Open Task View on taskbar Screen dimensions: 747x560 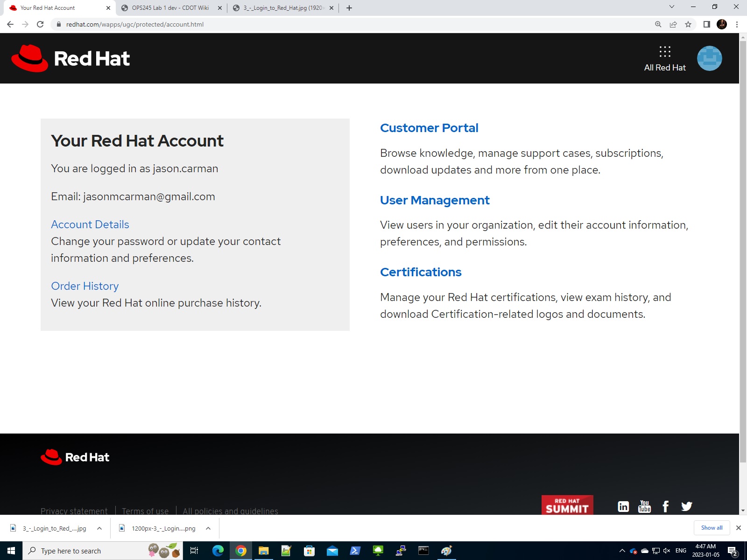[x=194, y=551]
